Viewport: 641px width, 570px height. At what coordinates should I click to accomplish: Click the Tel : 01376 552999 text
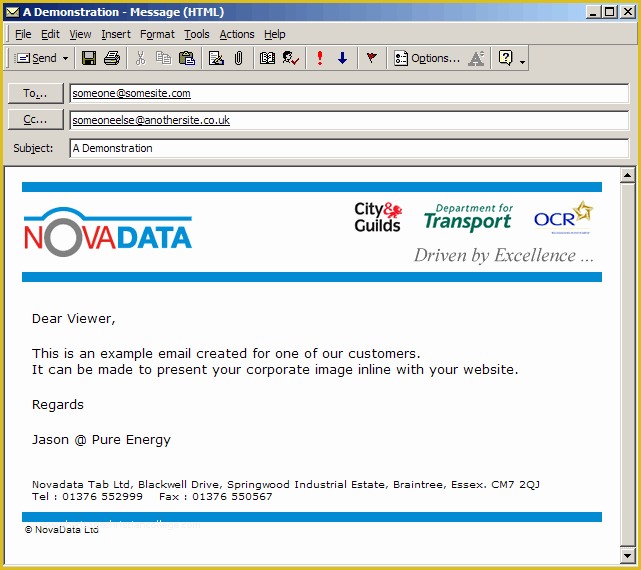(87, 497)
